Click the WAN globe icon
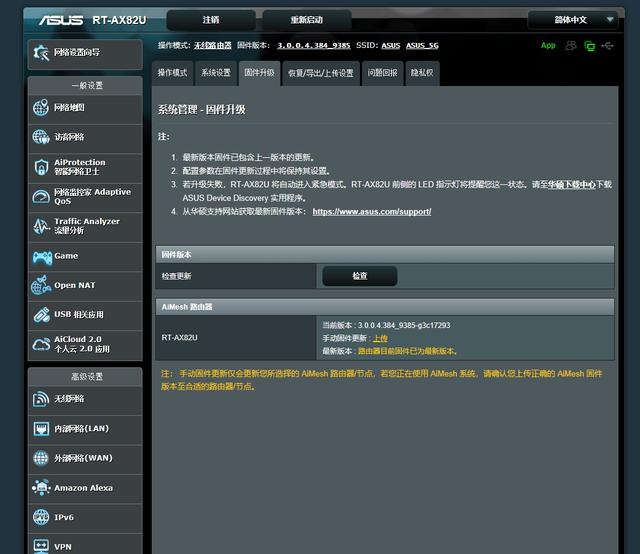 (x=41, y=458)
